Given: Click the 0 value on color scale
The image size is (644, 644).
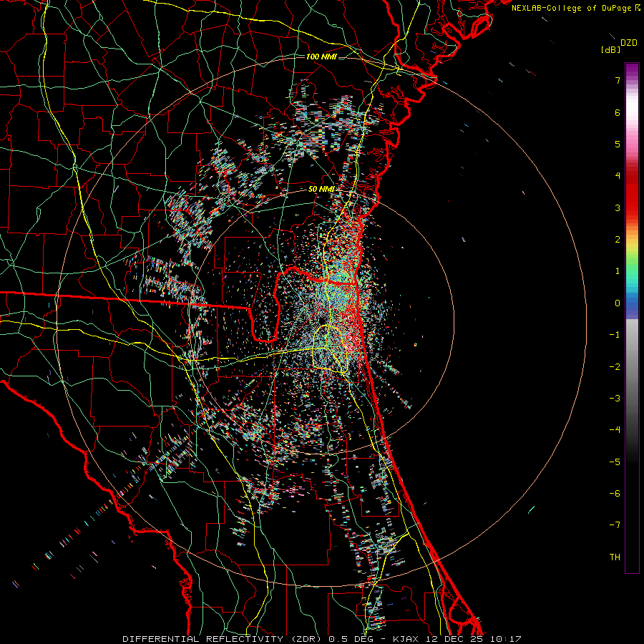Looking at the screenshot, I should (x=618, y=303).
